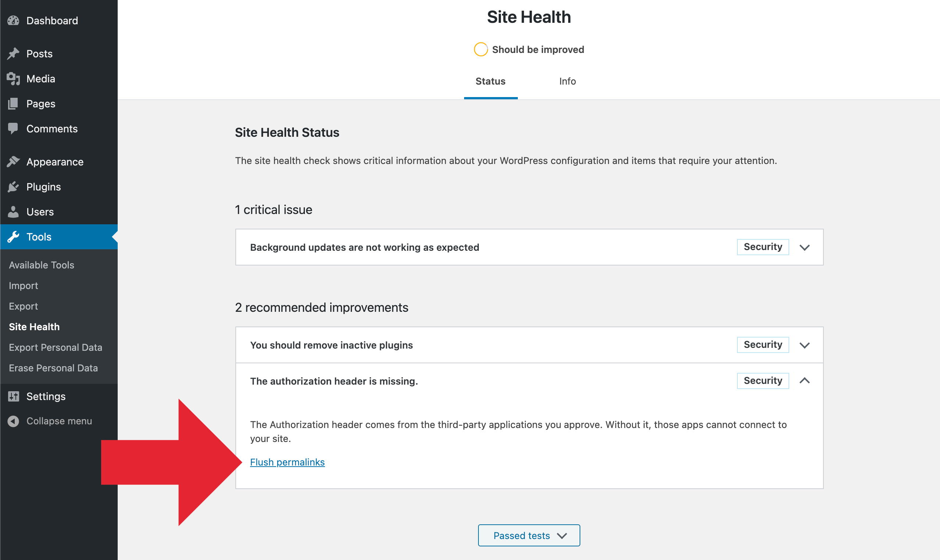Open Settings via the sliders icon
The width and height of the screenshot is (940, 560).
tap(13, 396)
